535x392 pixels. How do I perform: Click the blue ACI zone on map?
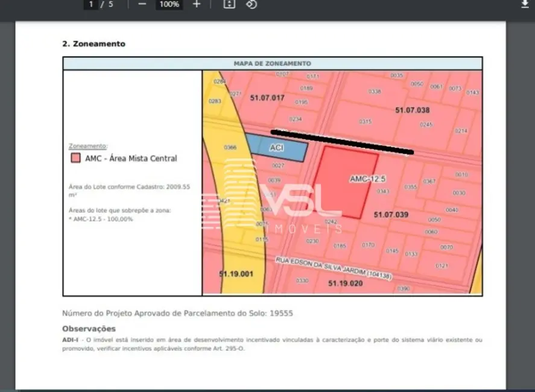[x=276, y=148]
